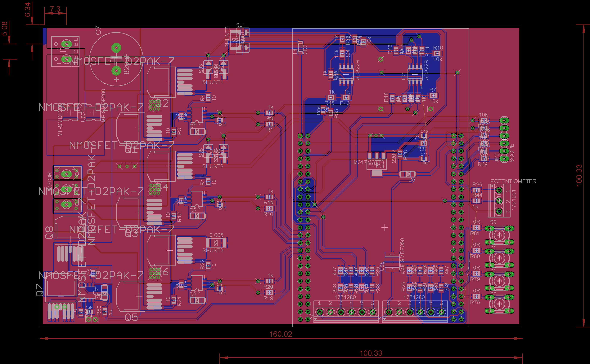This screenshot has height=364, width=590.
Task: Click the 7.3 dimension value
Action: pyautogui.click(x=55, y=9)
